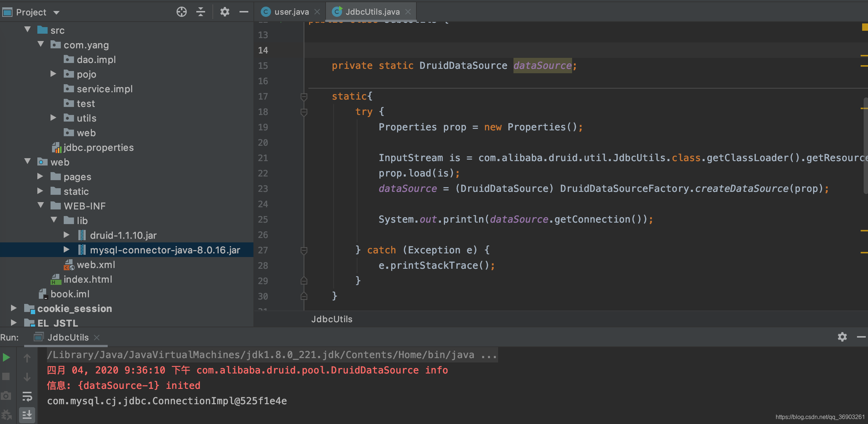Rerun JdbcUtils with green play button
The width and height of the screenshot is (868, 424).
[6, 357]
